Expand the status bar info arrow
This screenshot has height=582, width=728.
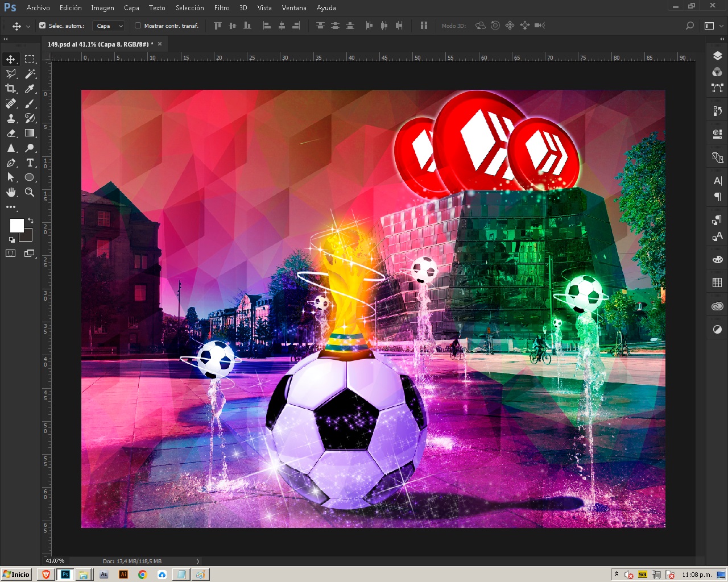pos(198,561)
